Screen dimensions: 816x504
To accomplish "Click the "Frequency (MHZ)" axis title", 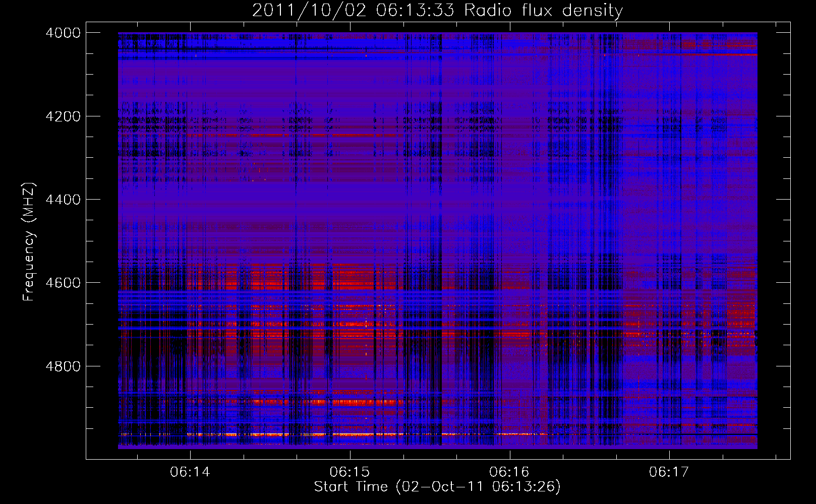I will 29,242.
